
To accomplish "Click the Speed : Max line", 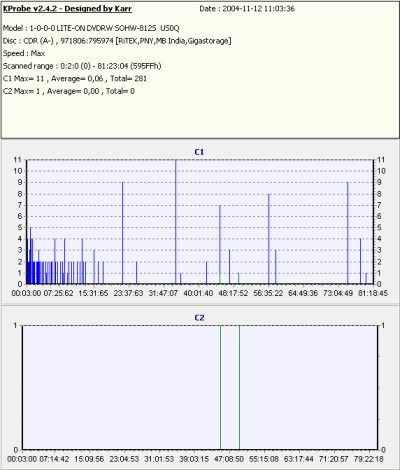I will (x=24, y=53).
